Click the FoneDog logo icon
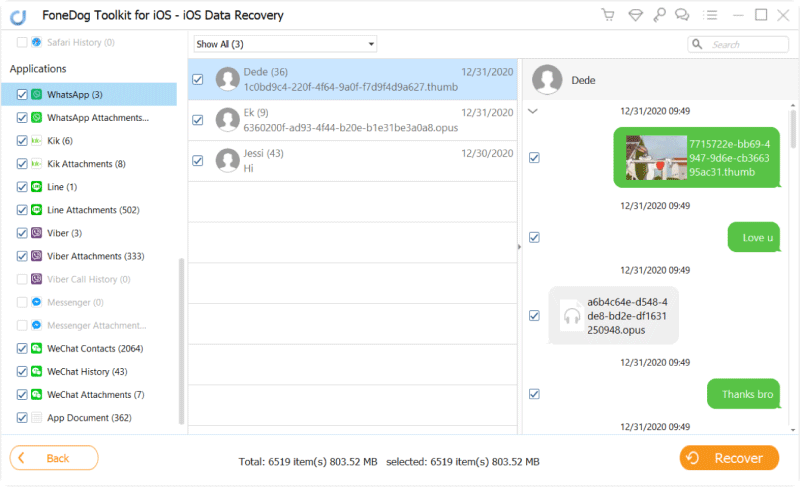800x487 pixels. click(18, 17)
